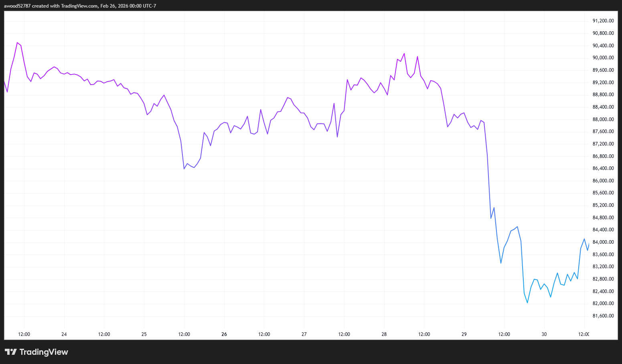Click the 88,000.00 price level label
The image size is (622, 364).
click(602, 119)
